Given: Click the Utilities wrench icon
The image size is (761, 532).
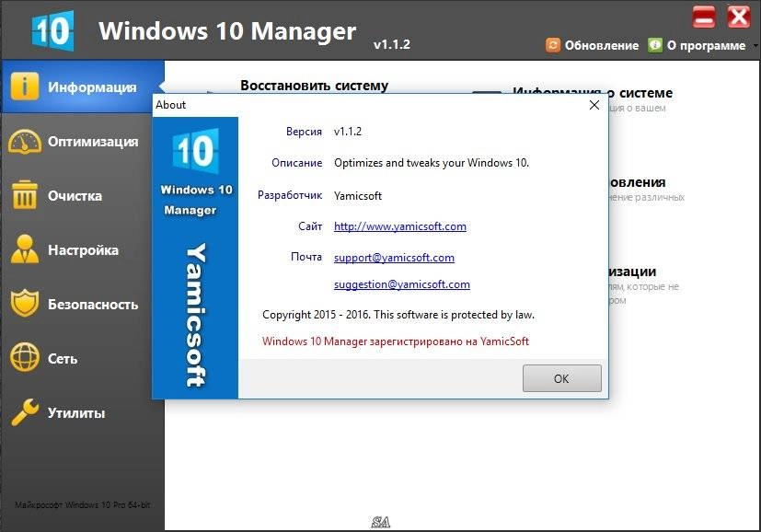Looking at the screenshot, I should coord(25,412).
